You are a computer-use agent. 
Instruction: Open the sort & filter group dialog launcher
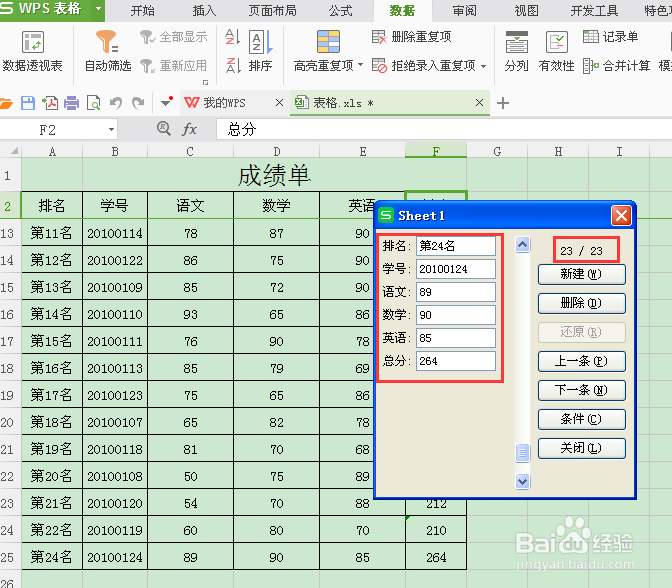point(206,82)
